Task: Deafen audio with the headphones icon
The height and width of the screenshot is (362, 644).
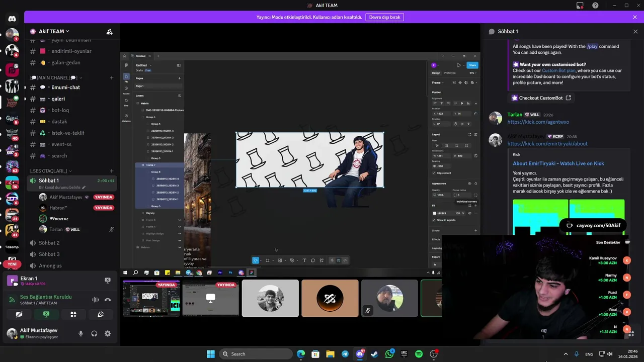Action: click(x=94, y=333)
